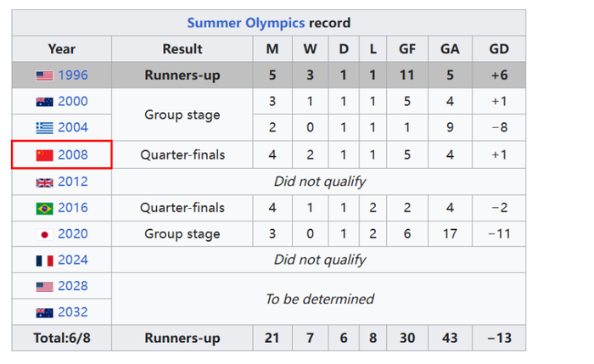Click the Australia flag beside 2032
594x364 pixels.
coord(44,312)
